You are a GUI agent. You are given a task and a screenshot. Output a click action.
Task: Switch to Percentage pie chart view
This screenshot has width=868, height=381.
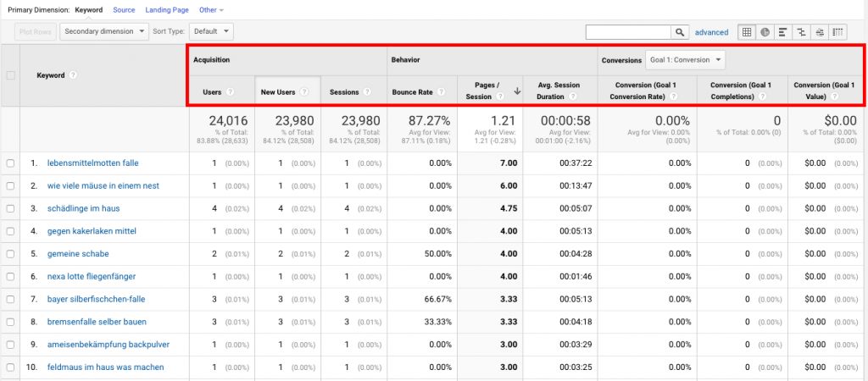click(765, 32)
